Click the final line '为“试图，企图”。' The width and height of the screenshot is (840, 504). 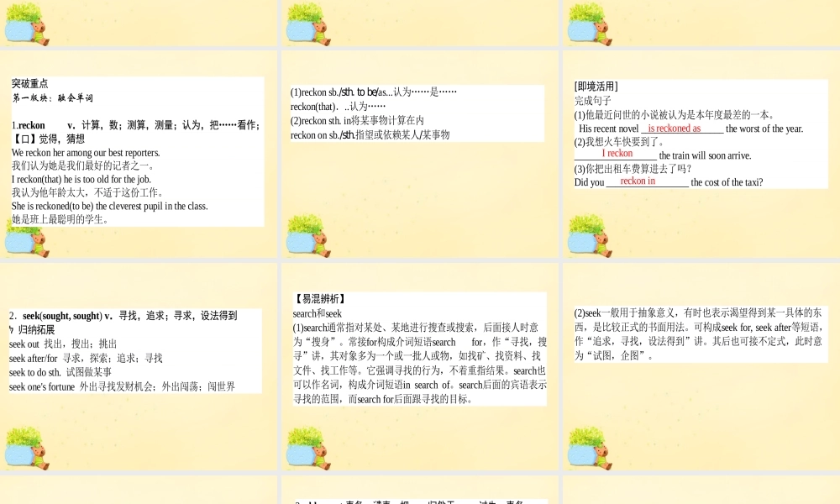[x=613, y=355]
